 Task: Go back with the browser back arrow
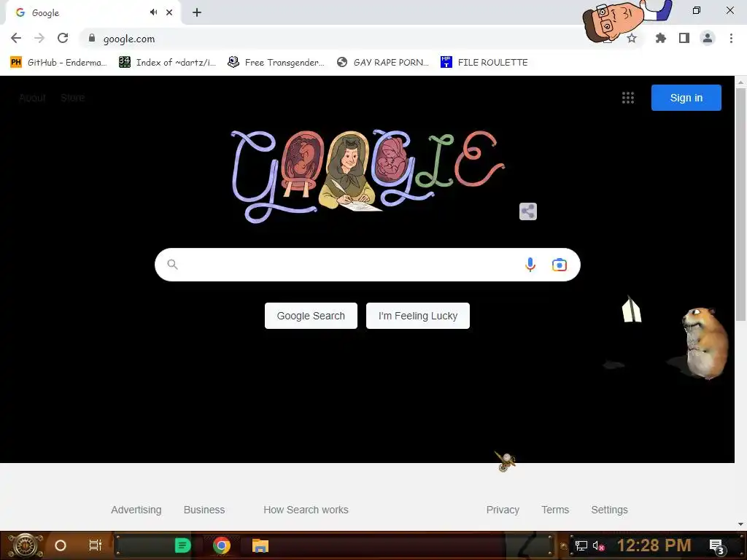pos(16,38)
